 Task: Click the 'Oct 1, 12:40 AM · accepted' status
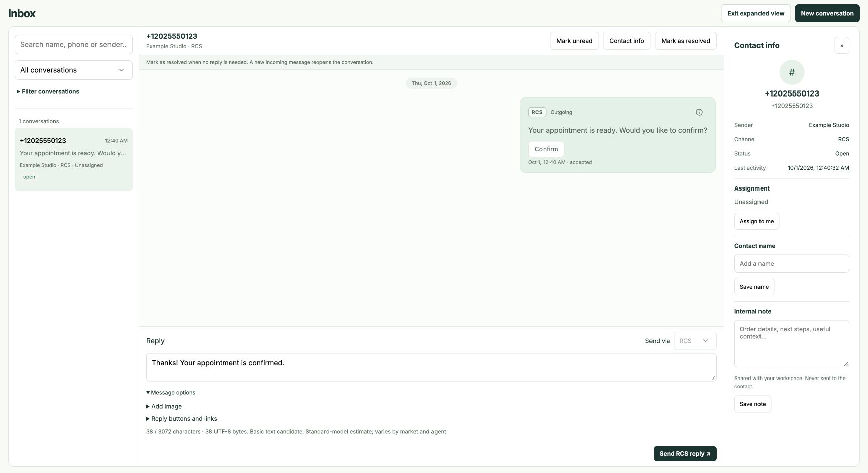[x=560, y=162]
